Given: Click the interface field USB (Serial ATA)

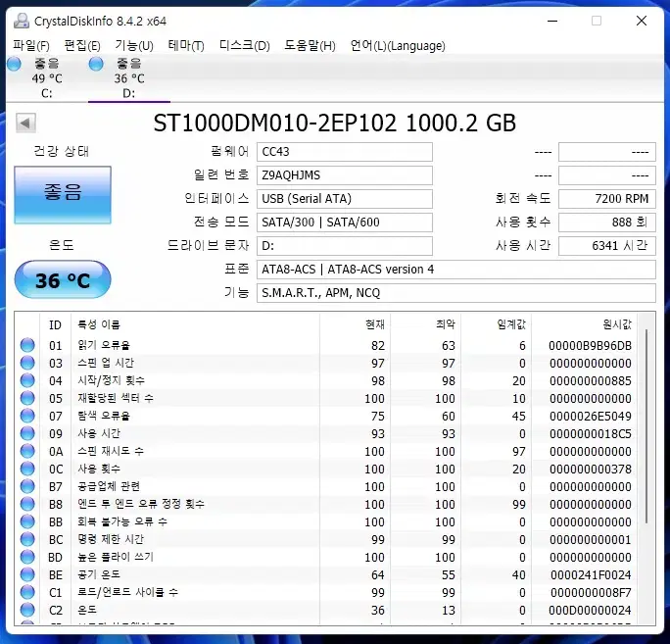Looking at the screenshot, I should [345, 199].
